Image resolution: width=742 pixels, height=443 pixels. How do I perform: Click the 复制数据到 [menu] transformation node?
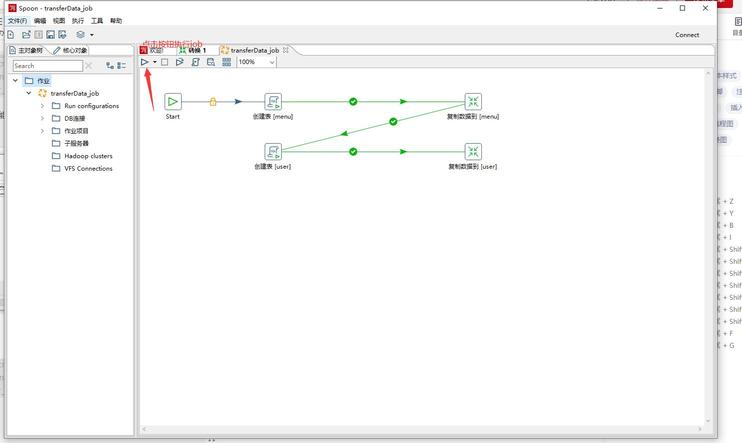(x=473, y=102)
